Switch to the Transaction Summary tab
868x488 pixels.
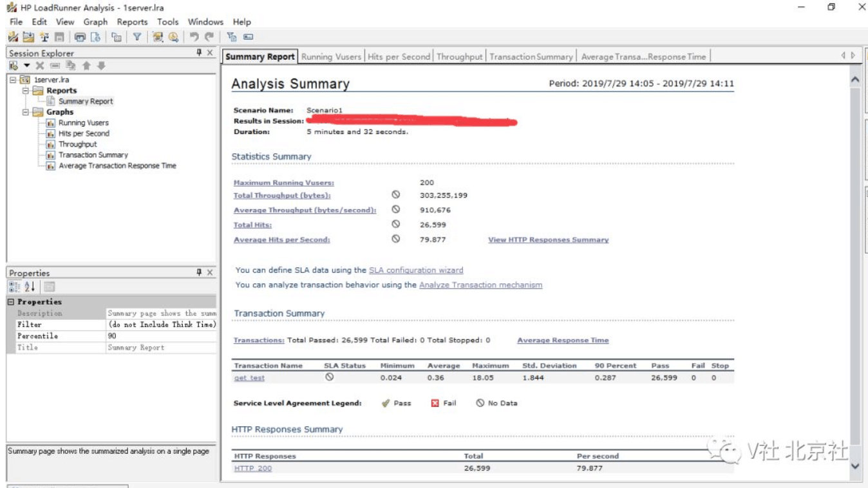coord(531,57)
